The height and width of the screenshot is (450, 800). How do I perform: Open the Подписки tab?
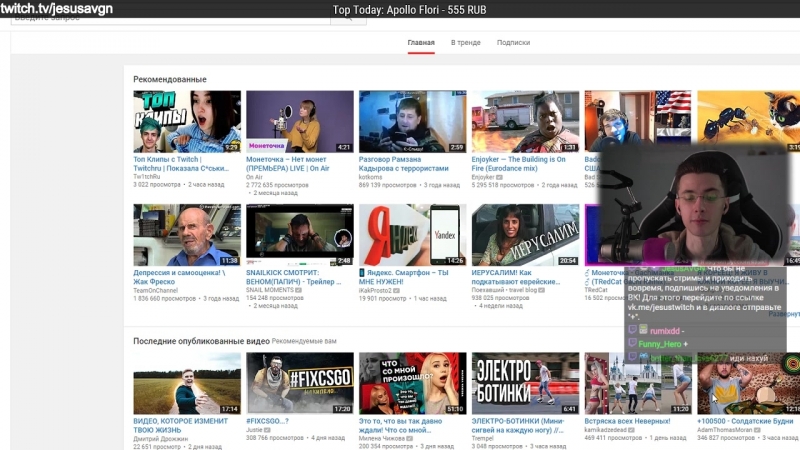pyautogui.click(x=513, y=42)
